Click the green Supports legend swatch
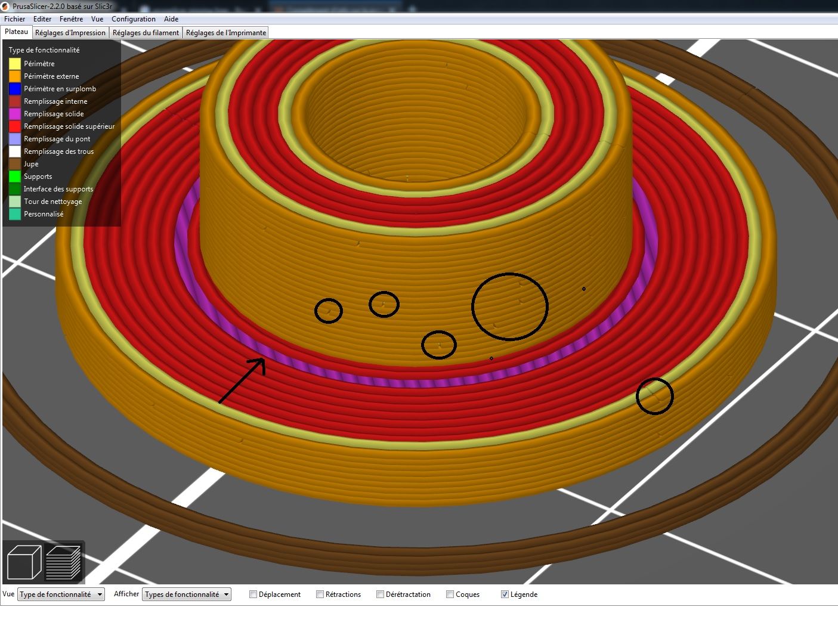The image size is (838, 644). tap(15, 177)
